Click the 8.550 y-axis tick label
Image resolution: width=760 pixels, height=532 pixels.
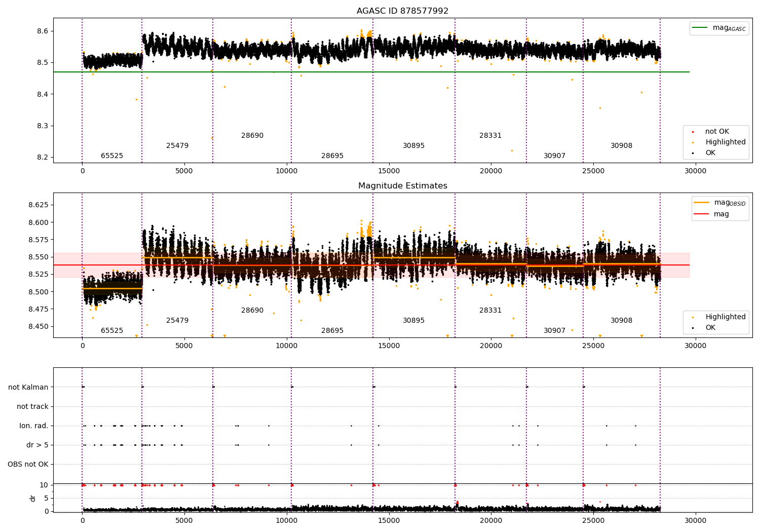pyautogui.click(x=38, y=257)
